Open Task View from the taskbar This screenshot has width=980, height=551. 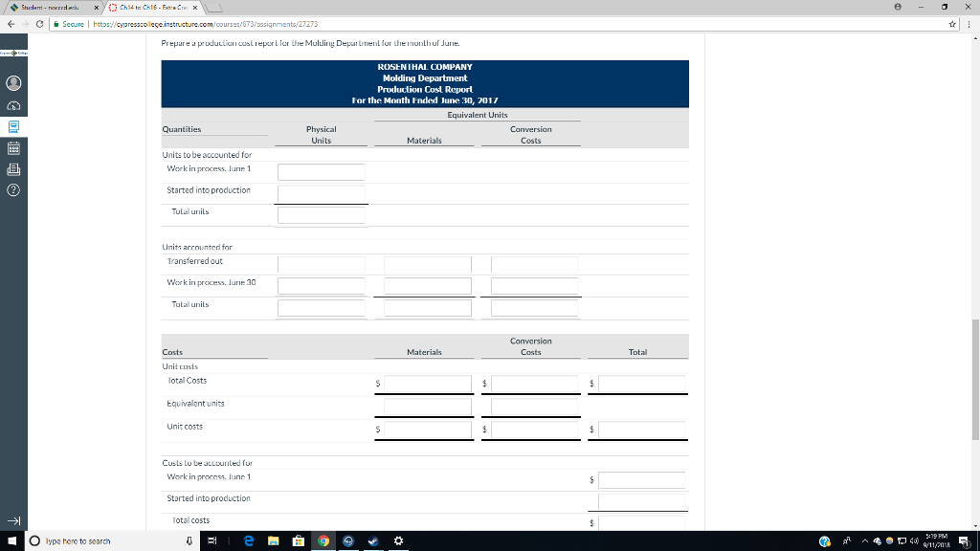click(212, 541)
